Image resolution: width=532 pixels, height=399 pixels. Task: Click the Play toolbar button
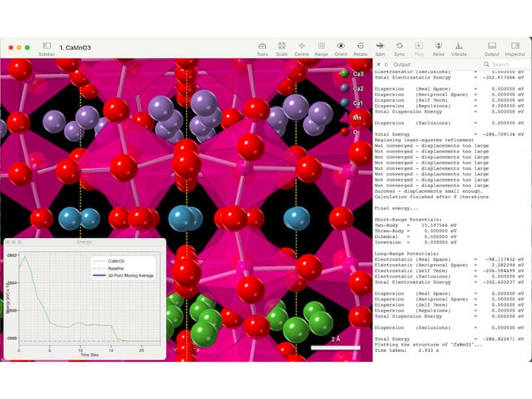click(419, 46)
